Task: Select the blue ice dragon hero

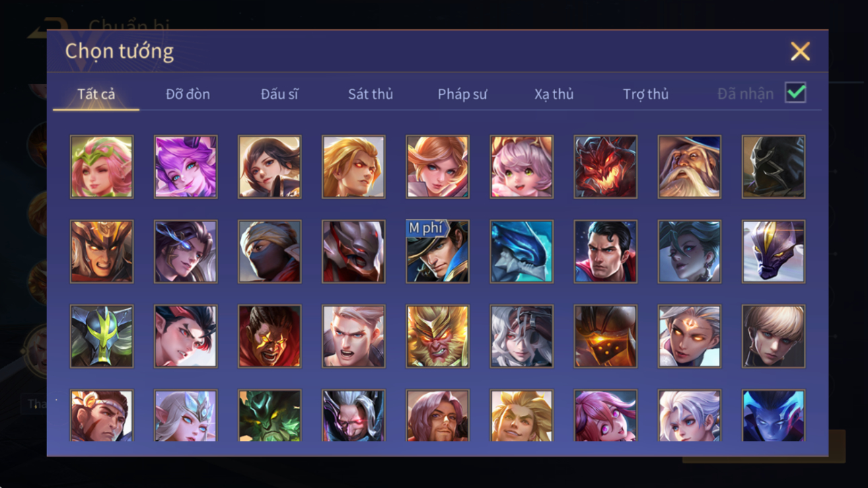Action: 521,252
